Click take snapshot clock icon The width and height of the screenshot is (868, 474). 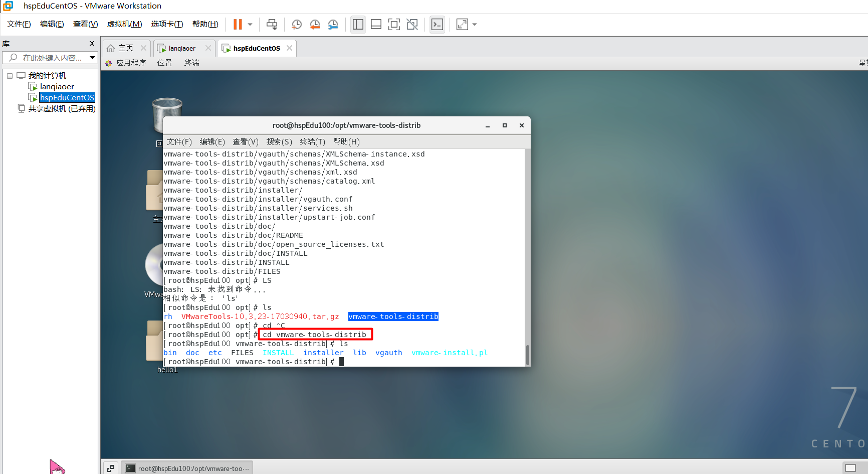(x=297, y=24)
